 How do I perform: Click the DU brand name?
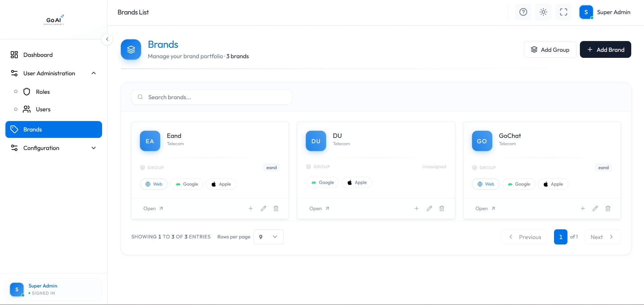(x=337, y=136)
